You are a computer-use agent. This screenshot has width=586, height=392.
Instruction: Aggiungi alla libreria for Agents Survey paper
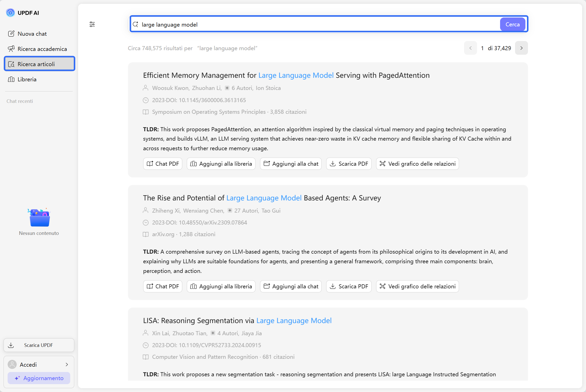tap(221, 286)
